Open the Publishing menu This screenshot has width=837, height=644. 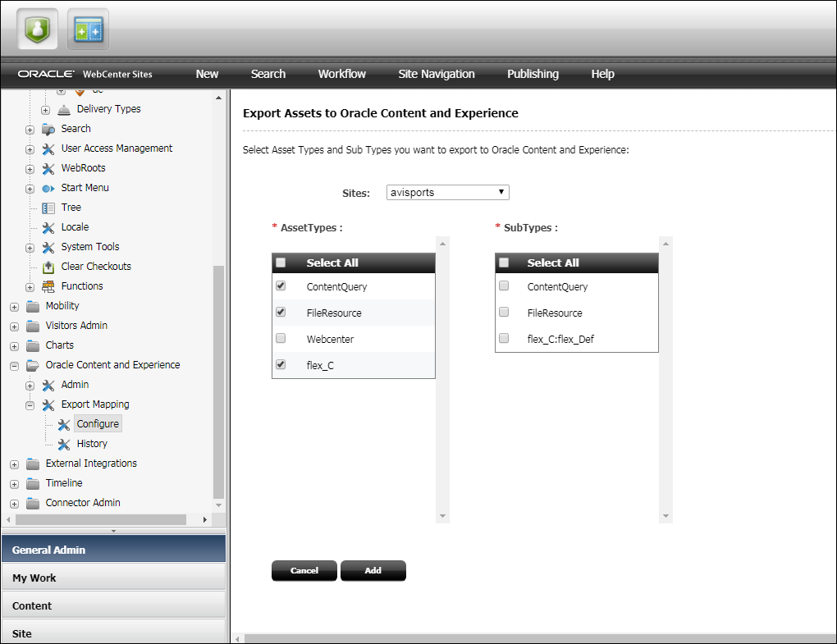pyautogui.click(x=533, y=74)
